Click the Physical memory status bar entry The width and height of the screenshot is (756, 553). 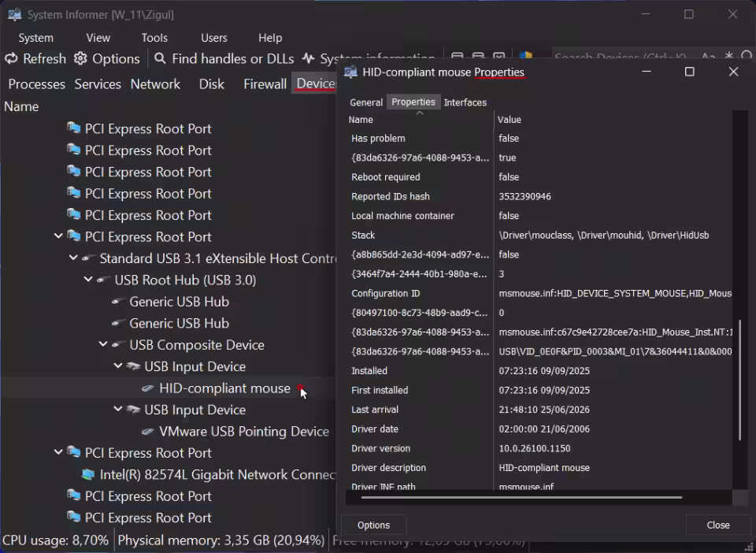pos(220,540)
